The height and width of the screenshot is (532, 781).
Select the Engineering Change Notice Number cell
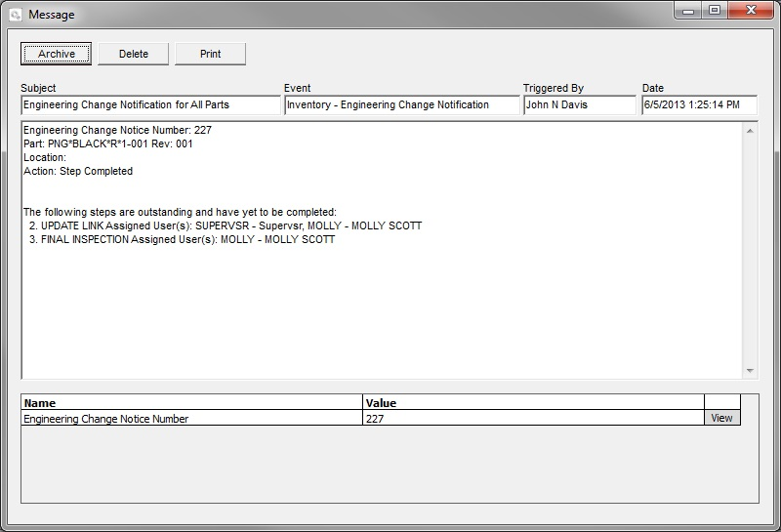[191, 418]
